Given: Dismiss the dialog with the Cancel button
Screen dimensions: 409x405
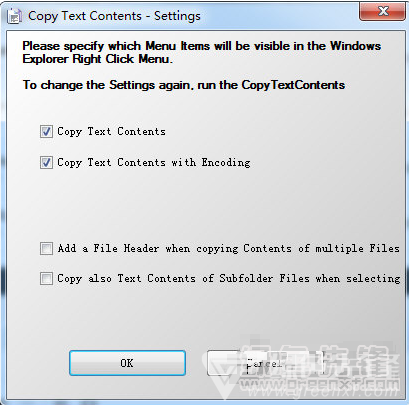Looking at the screenshot, I should coord(265,363).
